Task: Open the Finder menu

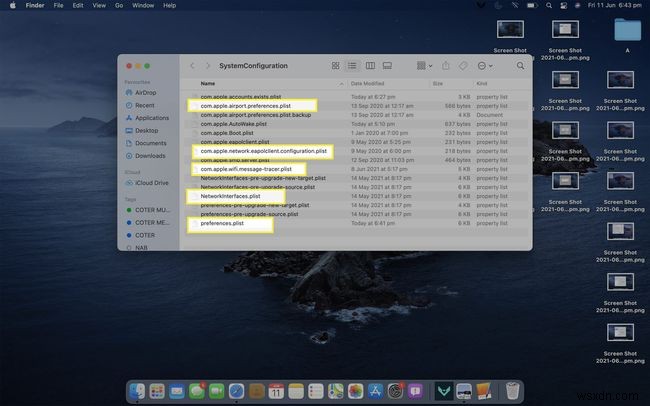Action: coord(35,5)
